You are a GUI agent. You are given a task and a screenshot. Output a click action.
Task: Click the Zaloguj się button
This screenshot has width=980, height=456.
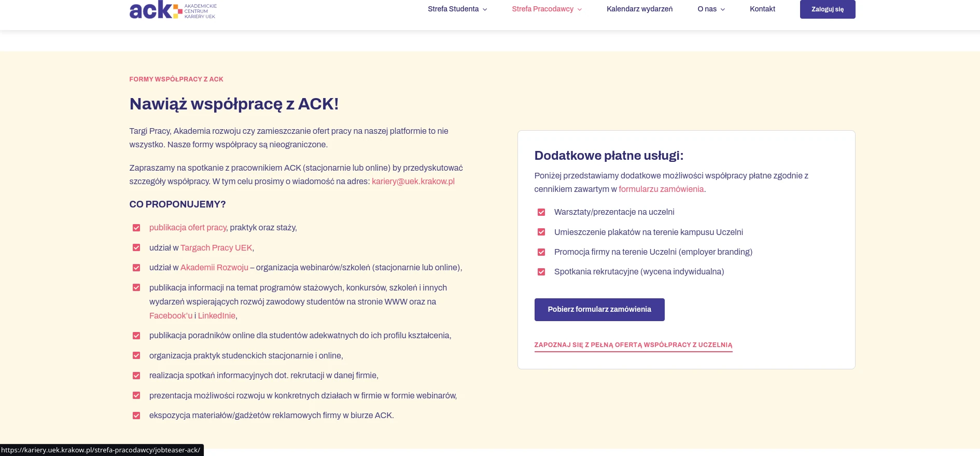(828, 9)
